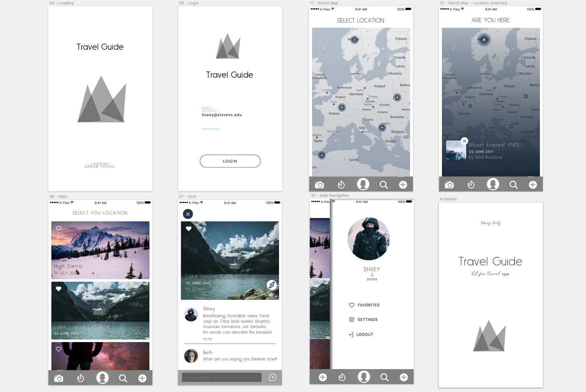Toggle heart on Lake Louise post image
Viewport: 586px width, 392px height.
click(x=189, y=229)
